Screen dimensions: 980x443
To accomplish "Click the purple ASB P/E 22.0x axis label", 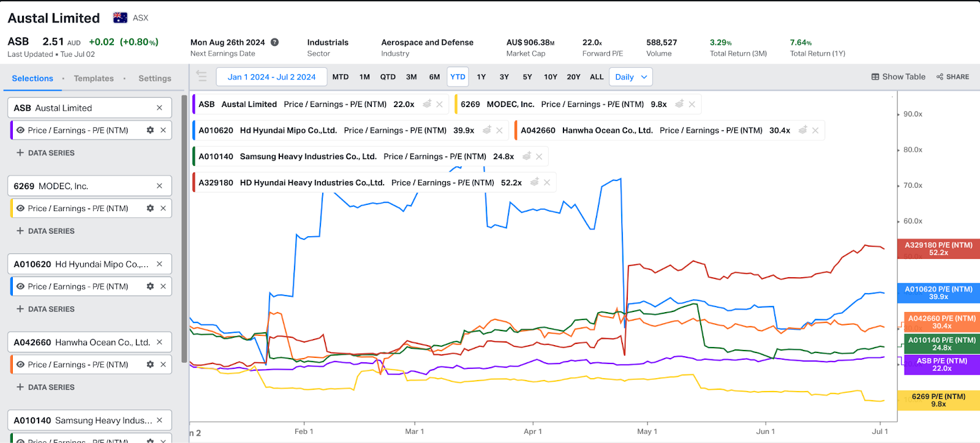I will click(x=942, y=365).
